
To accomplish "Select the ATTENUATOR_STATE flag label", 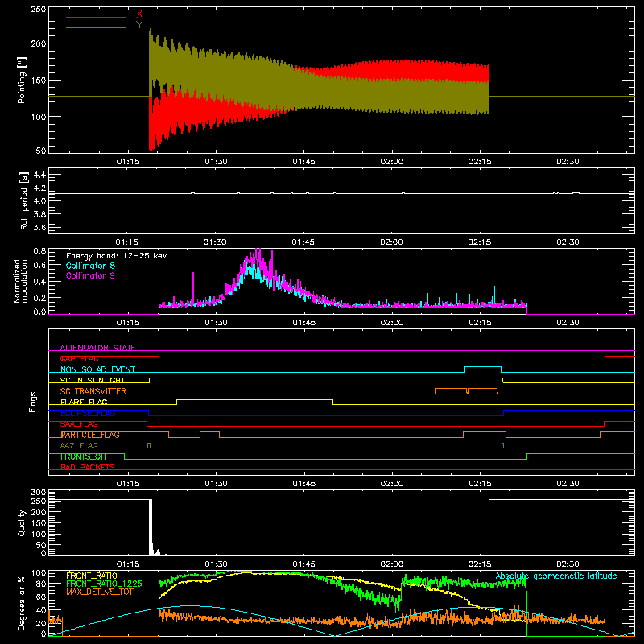I will point(97,348).
